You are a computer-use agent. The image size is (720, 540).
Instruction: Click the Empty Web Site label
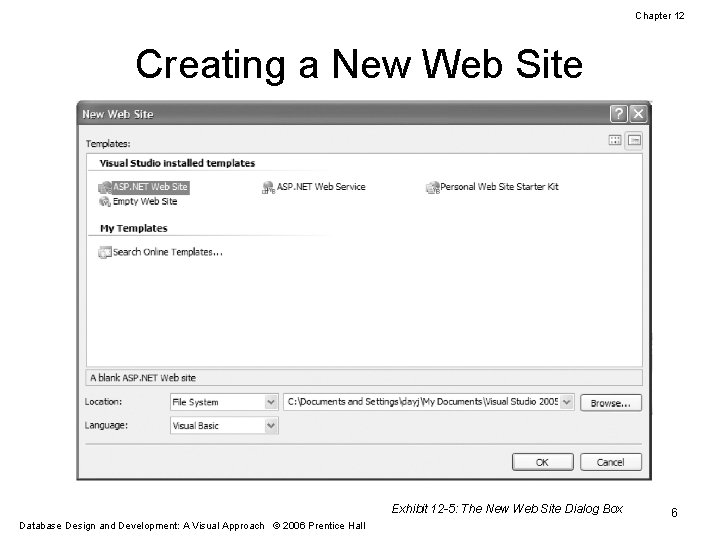(145, 202)
